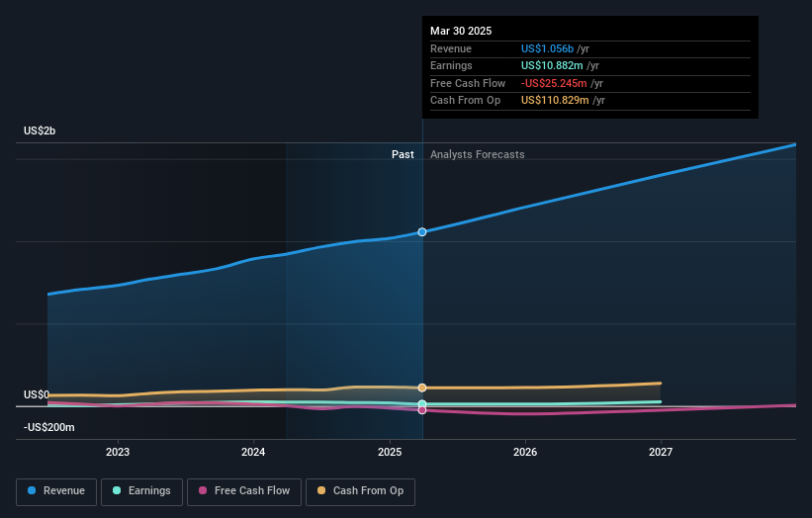The height and width of the screenshot is (518, 812).
Task: Select the Earnings teal data point marker
Action: [422, 404]
